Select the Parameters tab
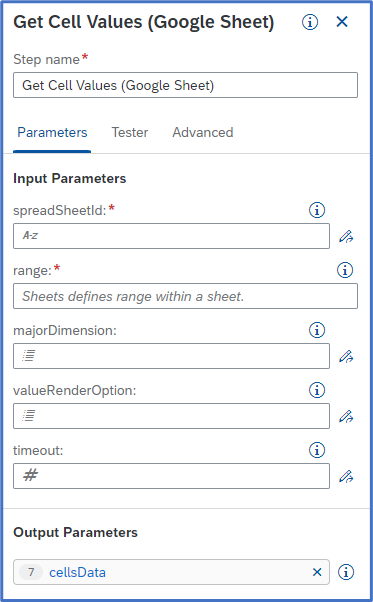 [52, 132]
